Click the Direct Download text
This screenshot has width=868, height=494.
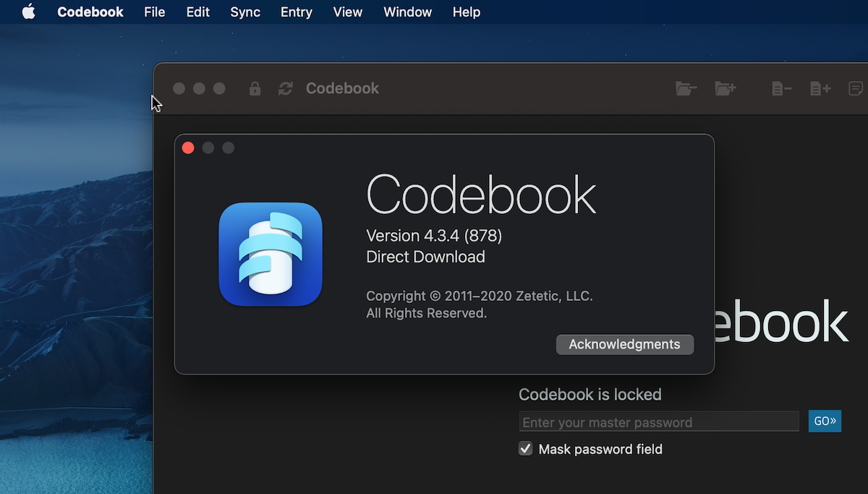pos(425,257)
